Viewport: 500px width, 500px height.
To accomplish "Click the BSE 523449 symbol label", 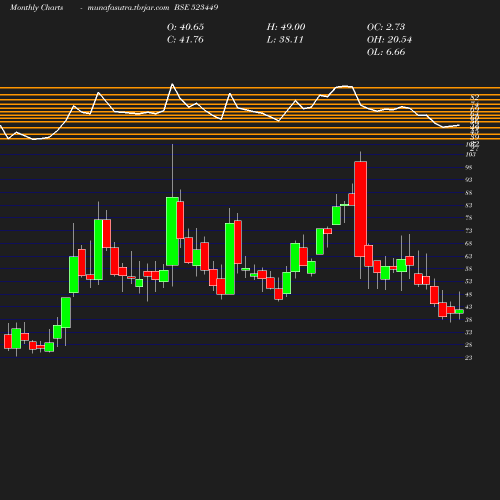I will click(196, 7).
